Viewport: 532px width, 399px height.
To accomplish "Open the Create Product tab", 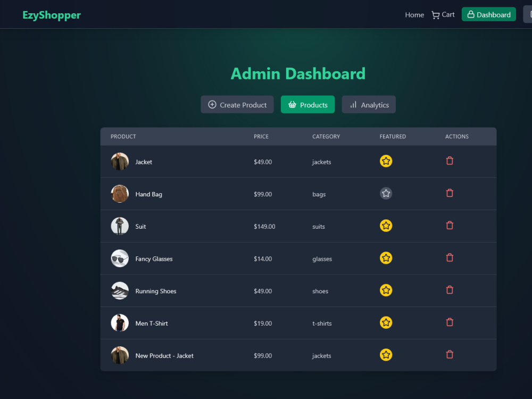I will [x=237, y=104].
